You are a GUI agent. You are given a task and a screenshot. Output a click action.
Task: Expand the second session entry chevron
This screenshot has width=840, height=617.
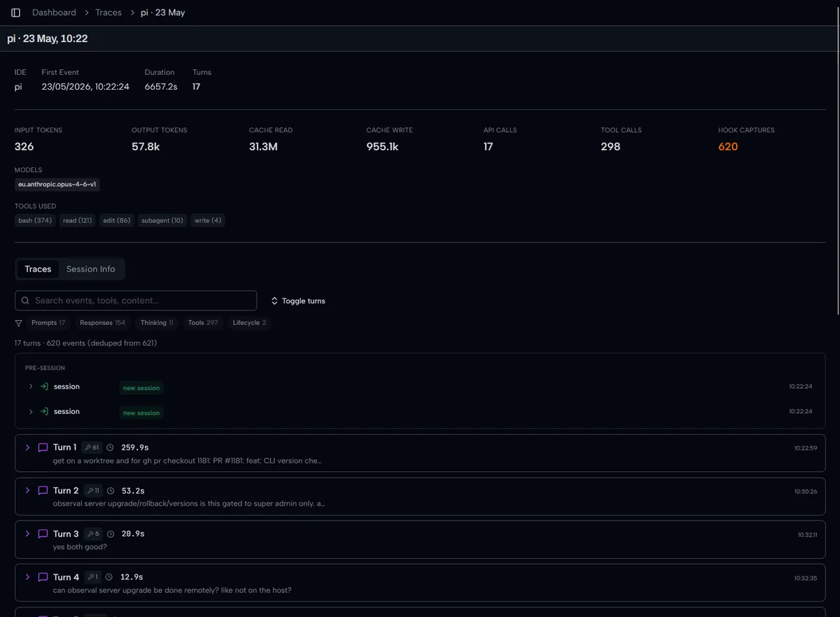(31, 412)
